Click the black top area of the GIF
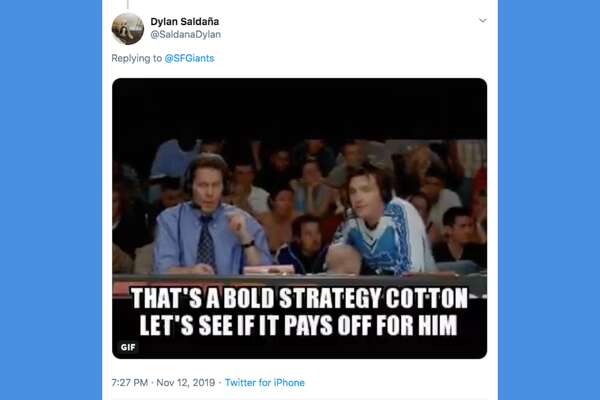The image size is (600, 400). pyautogui.click(x=300, y=109)
